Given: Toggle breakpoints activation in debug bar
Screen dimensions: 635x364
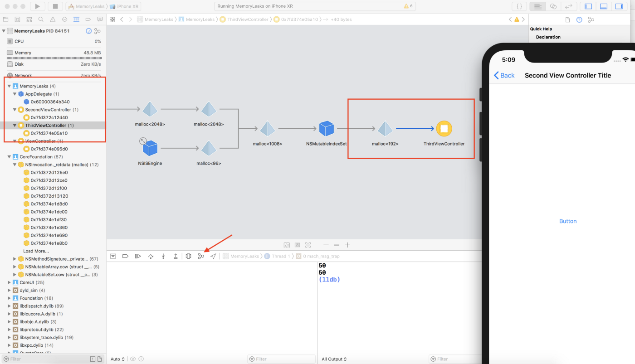Looking at the screenshot, I should (x=126, y=256).
